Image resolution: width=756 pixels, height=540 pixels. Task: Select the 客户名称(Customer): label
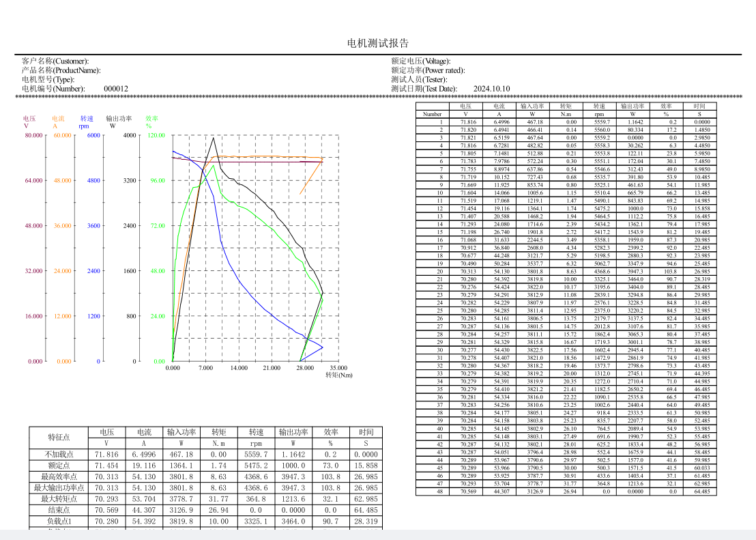[x=55, y=61]
